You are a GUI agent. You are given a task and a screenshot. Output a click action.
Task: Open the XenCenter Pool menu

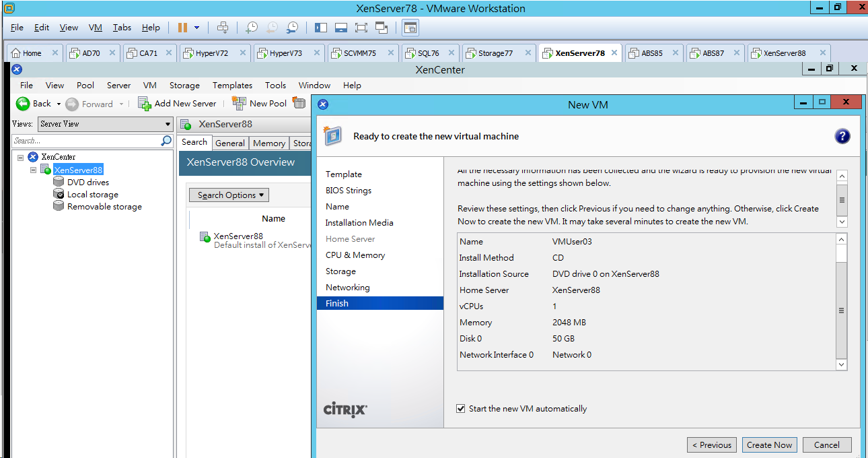[85, 86]
